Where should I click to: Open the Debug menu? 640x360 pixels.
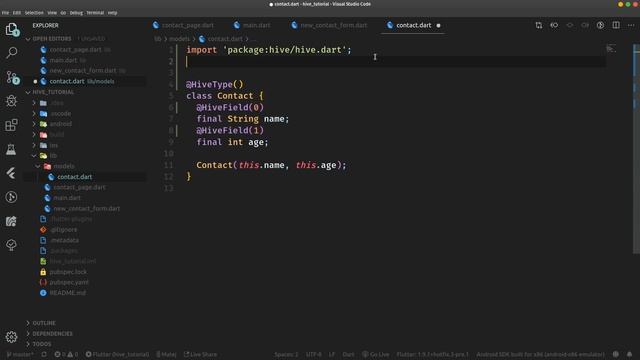pos(76,13)
